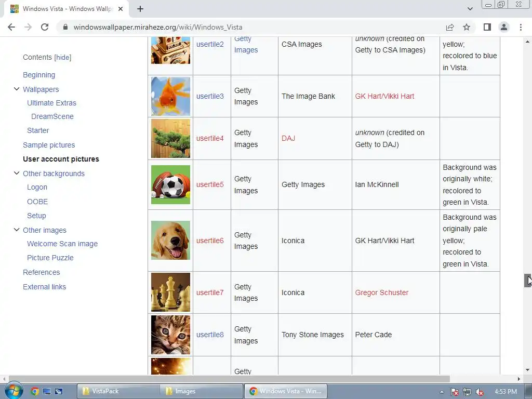Go to References section
The image size is (532, 399).
click(x=42, y=272)
